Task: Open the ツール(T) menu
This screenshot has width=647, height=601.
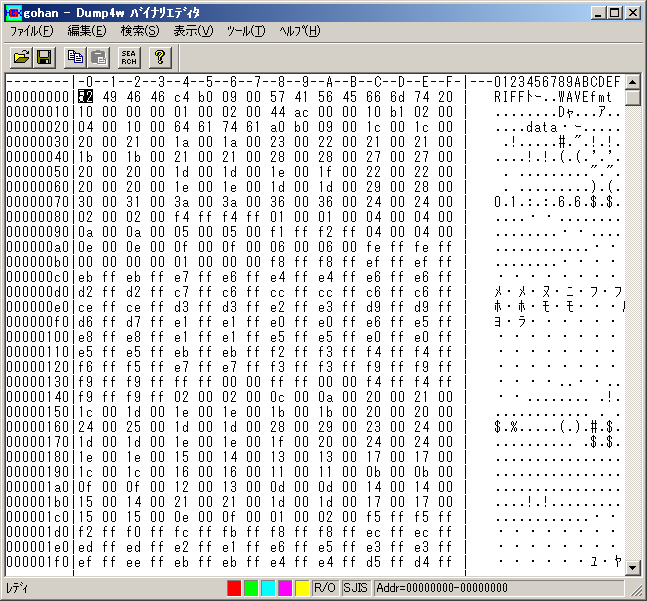Action: (245, 31)
